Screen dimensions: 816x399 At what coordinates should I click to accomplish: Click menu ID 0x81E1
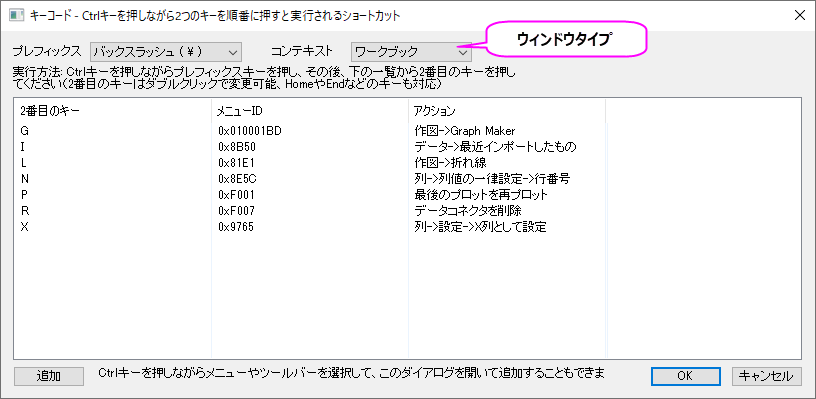click(236, 163)
